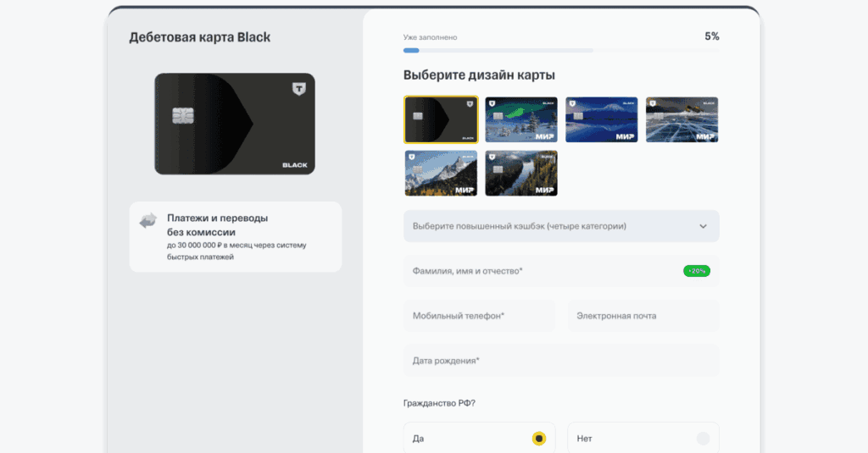Click the form completion progress bar
The width and height of the screenshot is (868, 453).
[x=561, y=51]
